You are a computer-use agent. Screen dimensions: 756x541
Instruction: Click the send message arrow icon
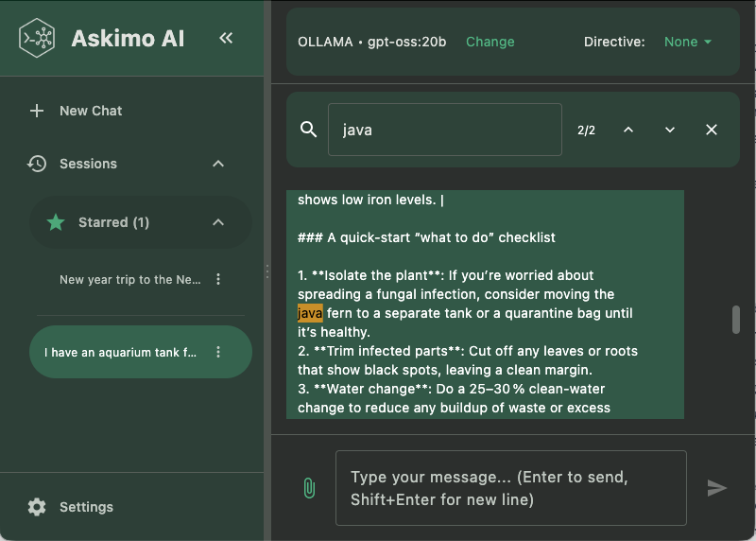pos(717,488)
